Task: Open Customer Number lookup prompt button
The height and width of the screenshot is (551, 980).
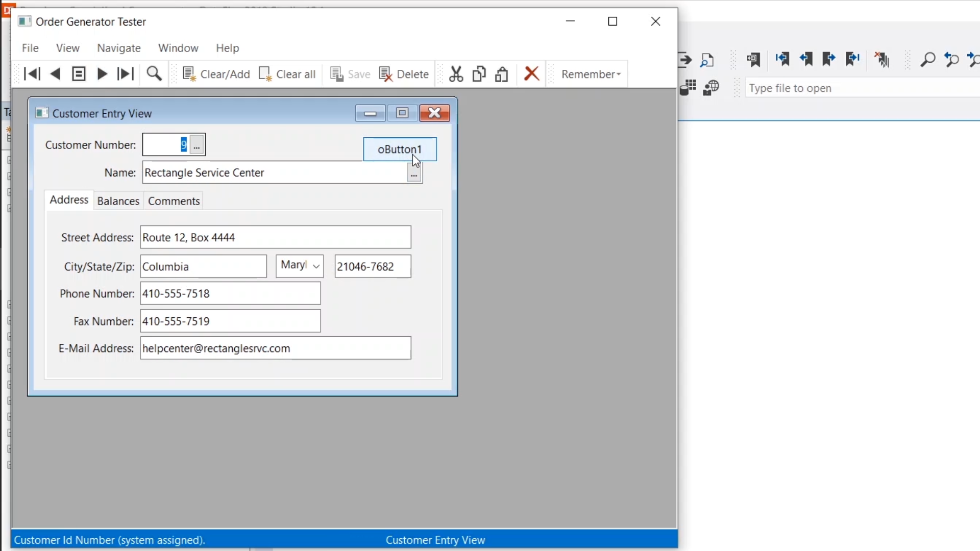Action: click(197, 145)
